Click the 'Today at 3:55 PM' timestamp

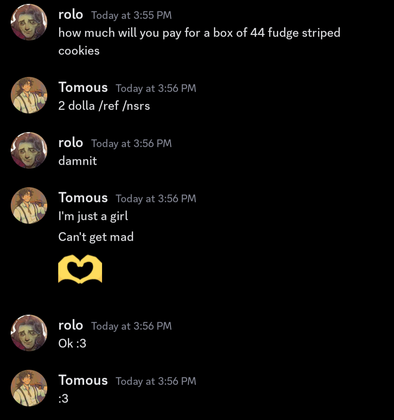pos(132,15)
